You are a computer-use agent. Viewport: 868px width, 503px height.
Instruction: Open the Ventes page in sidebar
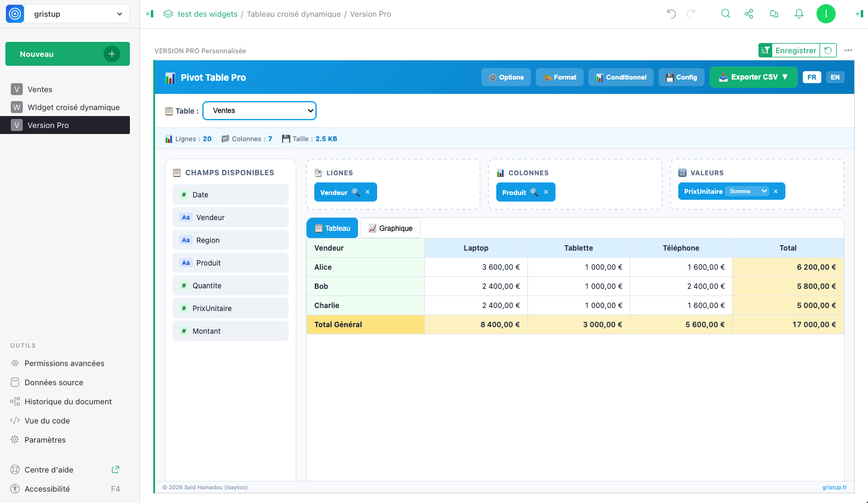point(40,89)
